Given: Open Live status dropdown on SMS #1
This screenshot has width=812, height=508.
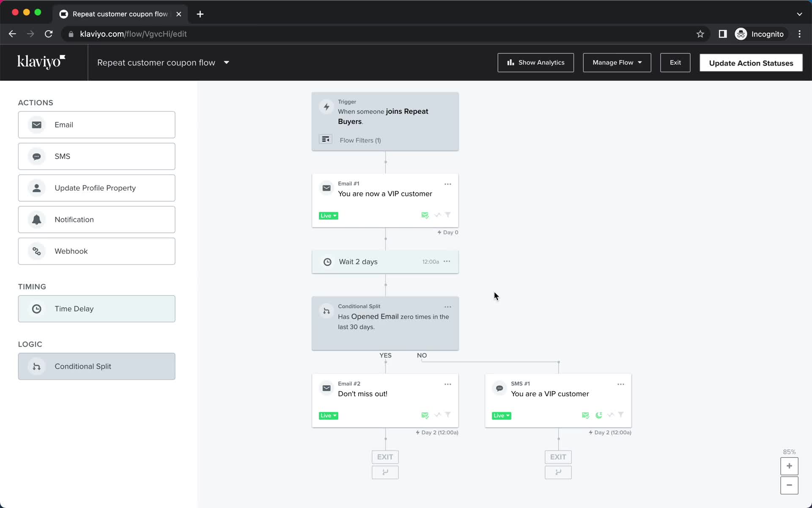Looking at the screenshot, I should [x=502, y=416].
